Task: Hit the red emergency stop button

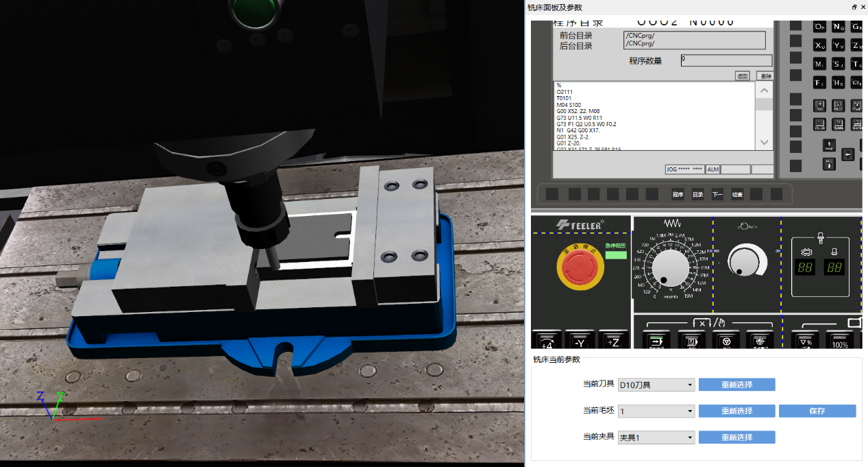Action: coord(580,267)
